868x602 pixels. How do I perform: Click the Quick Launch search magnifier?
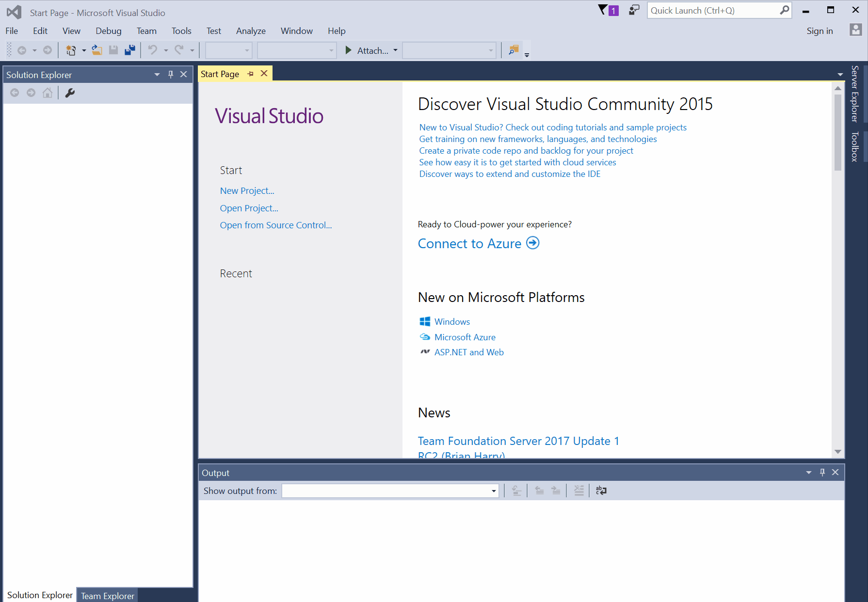point(784,10)
